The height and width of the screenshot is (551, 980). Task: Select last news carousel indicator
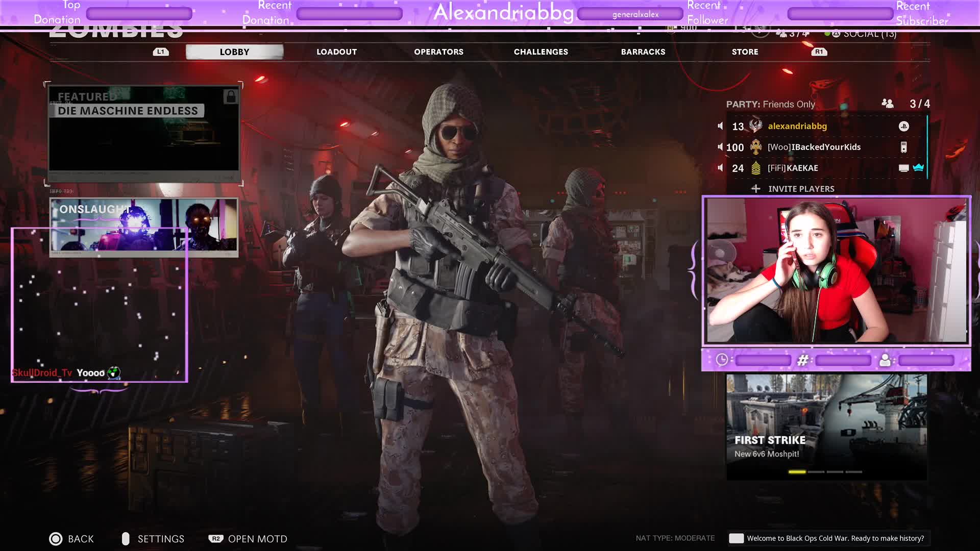pyautogui.click(x=853, y=472)
